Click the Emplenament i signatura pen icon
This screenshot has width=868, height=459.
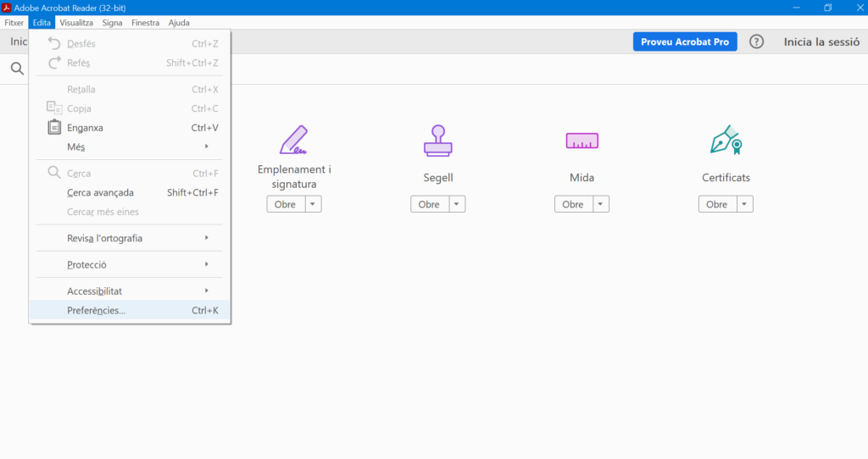293,141
